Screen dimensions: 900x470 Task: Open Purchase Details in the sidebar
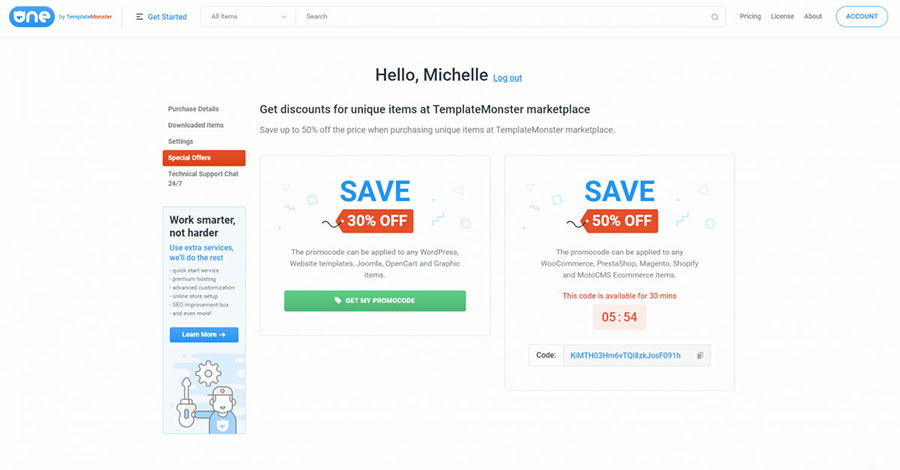(x=193, y=109)
